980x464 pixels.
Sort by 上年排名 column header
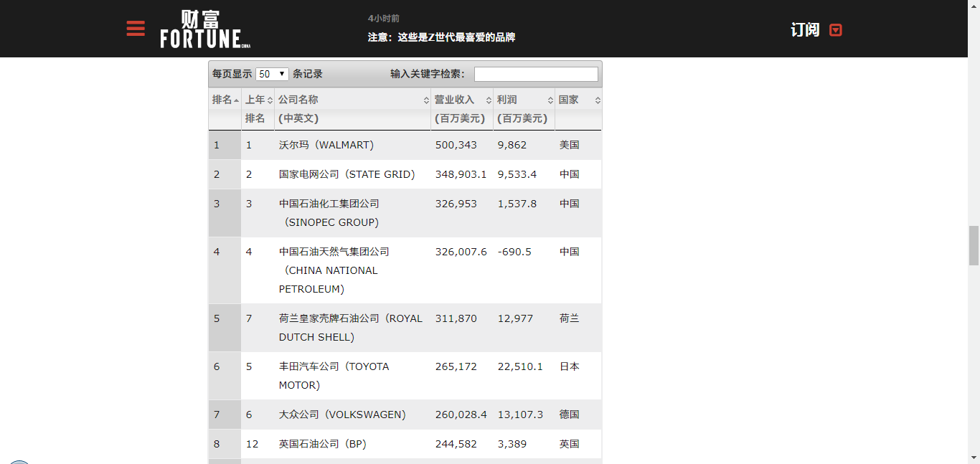coord(258,109)
